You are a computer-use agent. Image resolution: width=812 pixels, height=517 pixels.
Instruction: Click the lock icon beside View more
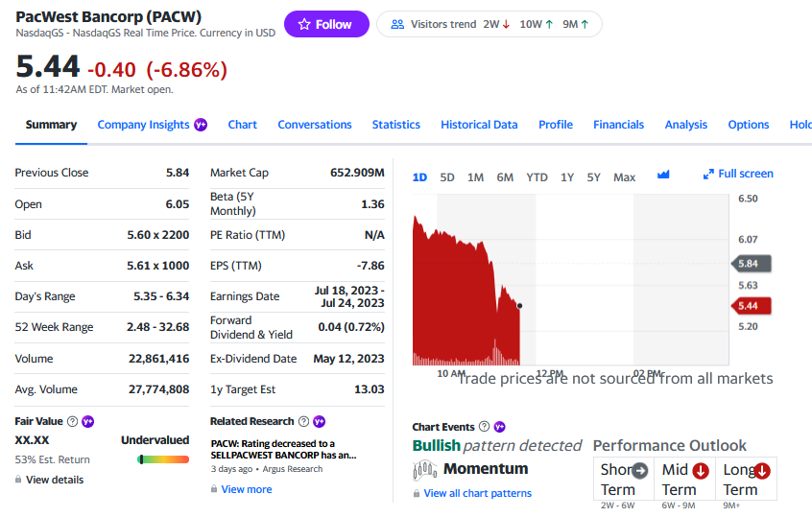(214, 488)
